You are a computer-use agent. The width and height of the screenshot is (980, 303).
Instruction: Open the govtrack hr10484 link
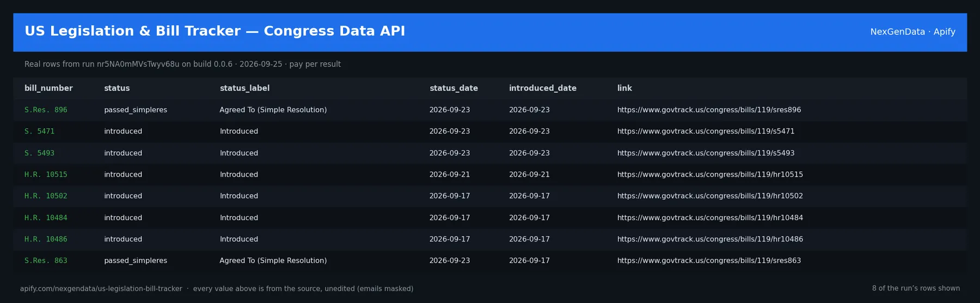tap(710, 217)
